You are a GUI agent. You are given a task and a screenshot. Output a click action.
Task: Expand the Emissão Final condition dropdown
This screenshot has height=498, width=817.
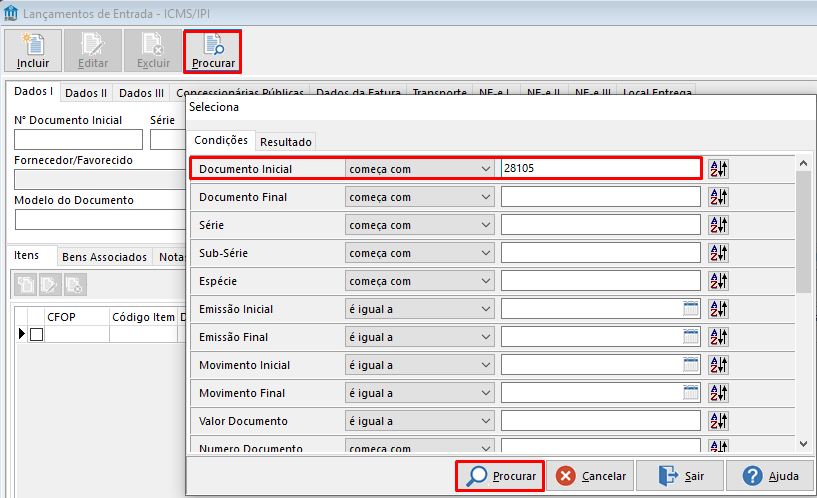click(x=486, y=338)
